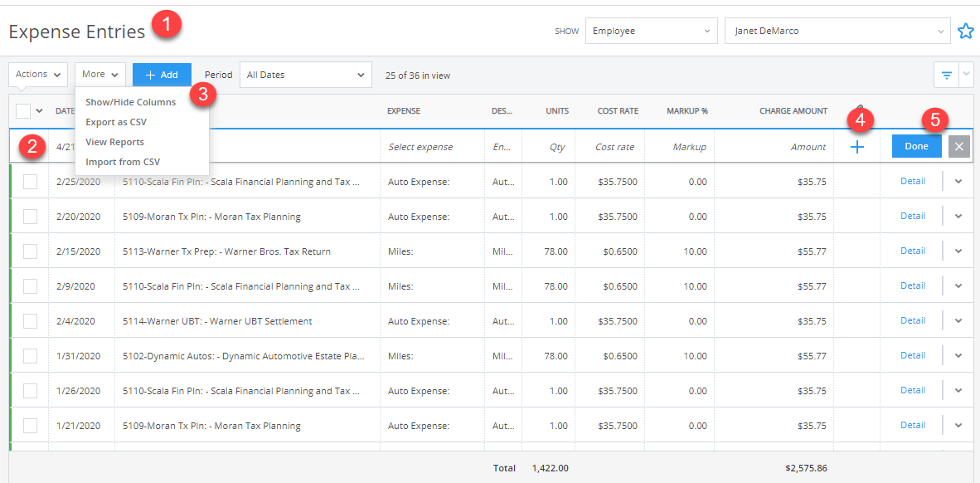
Task: View Detail for the 2/4/2020 Warner UBT row
Action: 913,320
